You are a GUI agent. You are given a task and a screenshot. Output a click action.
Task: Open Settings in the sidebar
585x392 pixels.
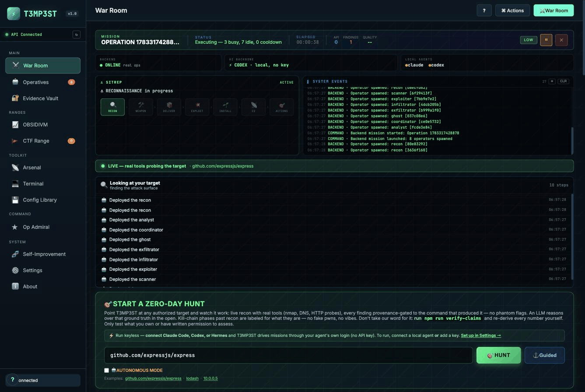(43, 270)
